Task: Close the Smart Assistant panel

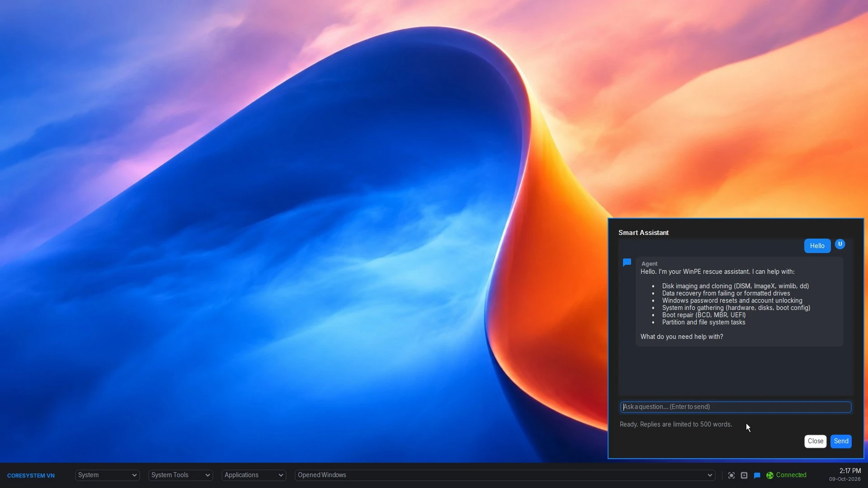Action: [x=816, y=441]
